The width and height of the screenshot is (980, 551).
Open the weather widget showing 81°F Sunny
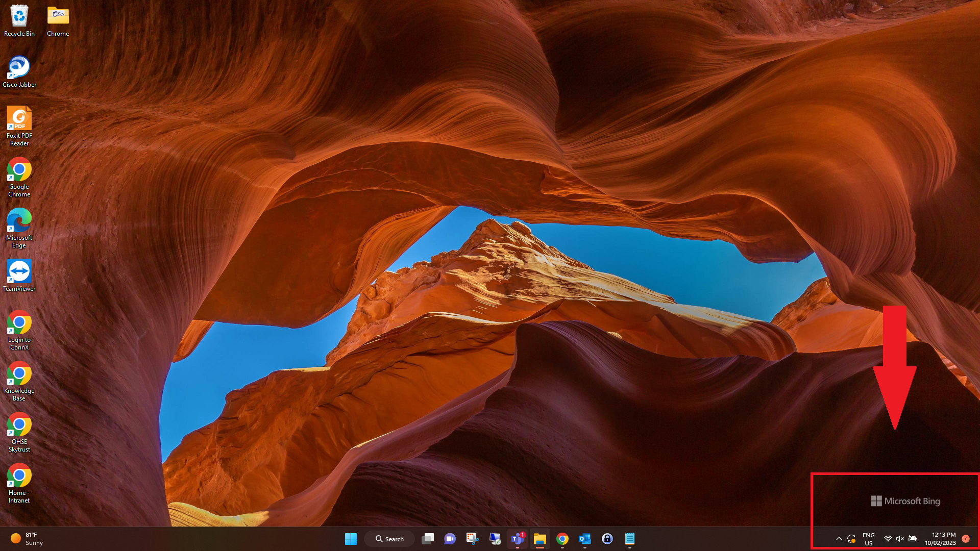pyautogui.click(x=27, y=539)
